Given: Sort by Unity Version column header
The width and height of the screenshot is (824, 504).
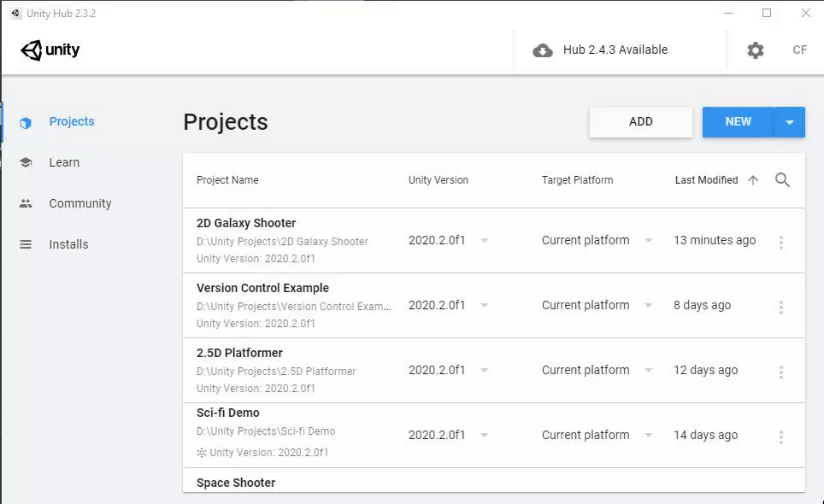Looking at the screenshot, I should click(x=438, y=180).
